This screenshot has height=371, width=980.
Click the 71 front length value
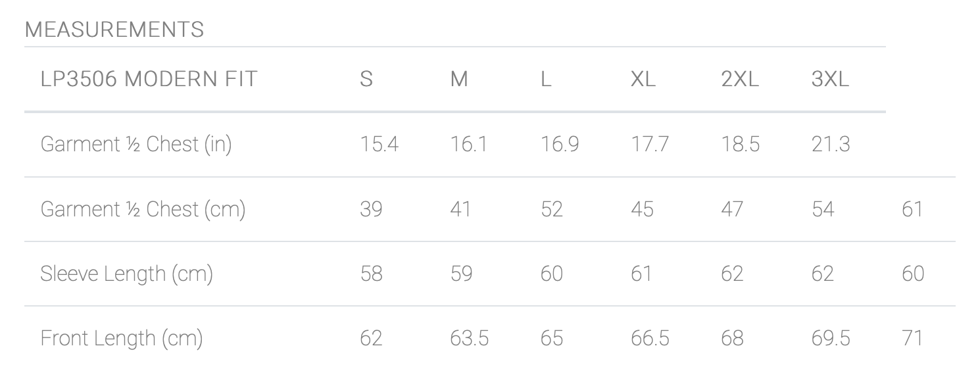point(912,338)
